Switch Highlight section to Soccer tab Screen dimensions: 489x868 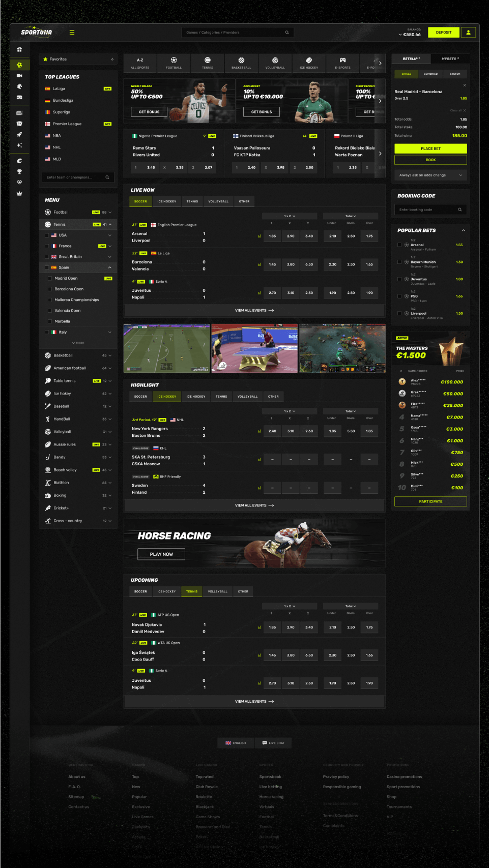(x=140, y=397)
